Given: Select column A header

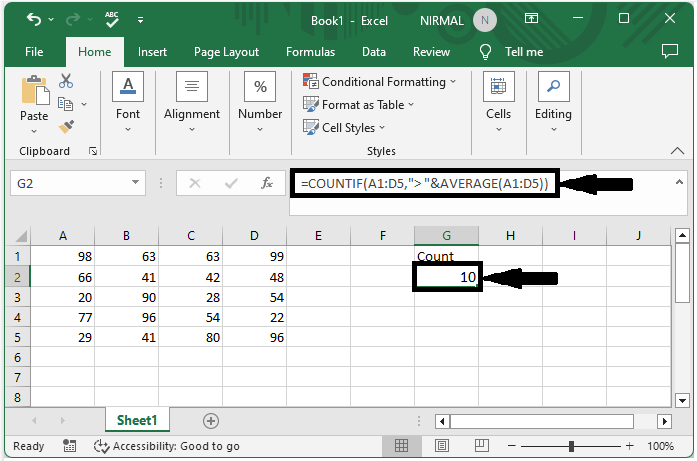Looking at the screenshot, I should (x=63, y=235).
